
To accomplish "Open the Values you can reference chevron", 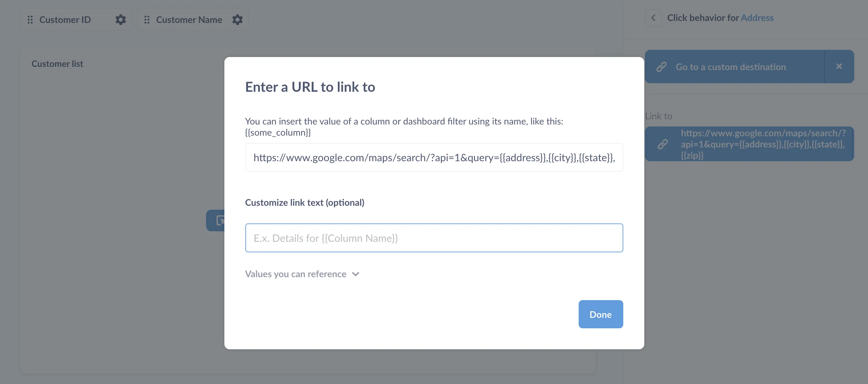I will tap(356, 274).
